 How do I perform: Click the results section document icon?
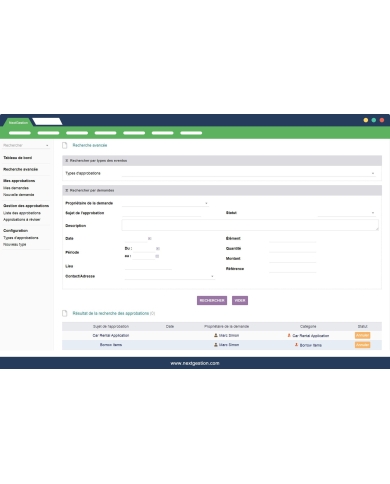tap(65, 313)
